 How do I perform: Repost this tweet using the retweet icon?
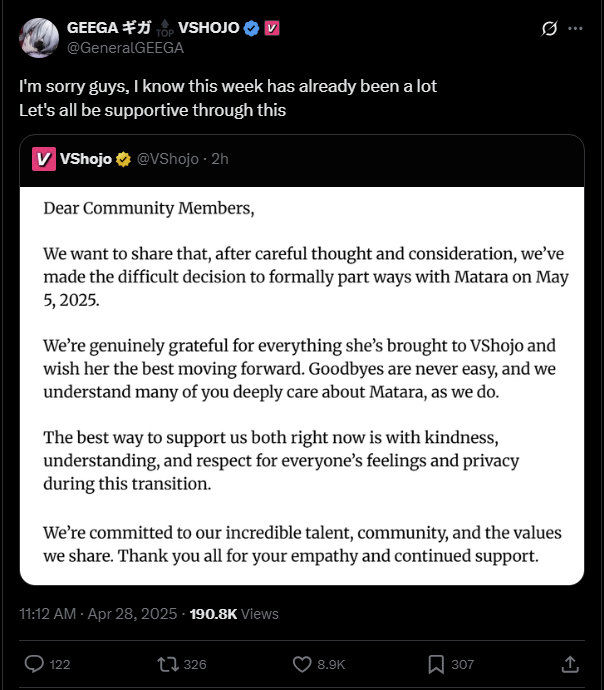tap(166, 664)
